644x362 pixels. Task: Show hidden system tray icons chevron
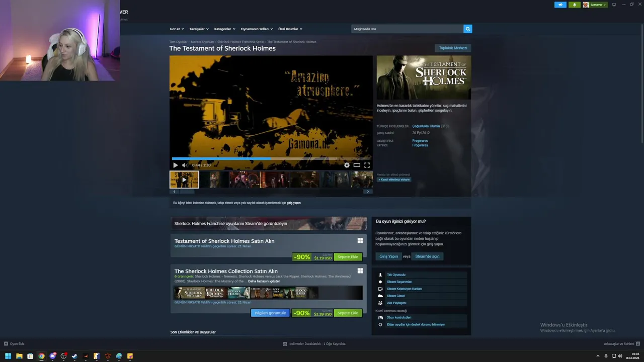[598, 356]
